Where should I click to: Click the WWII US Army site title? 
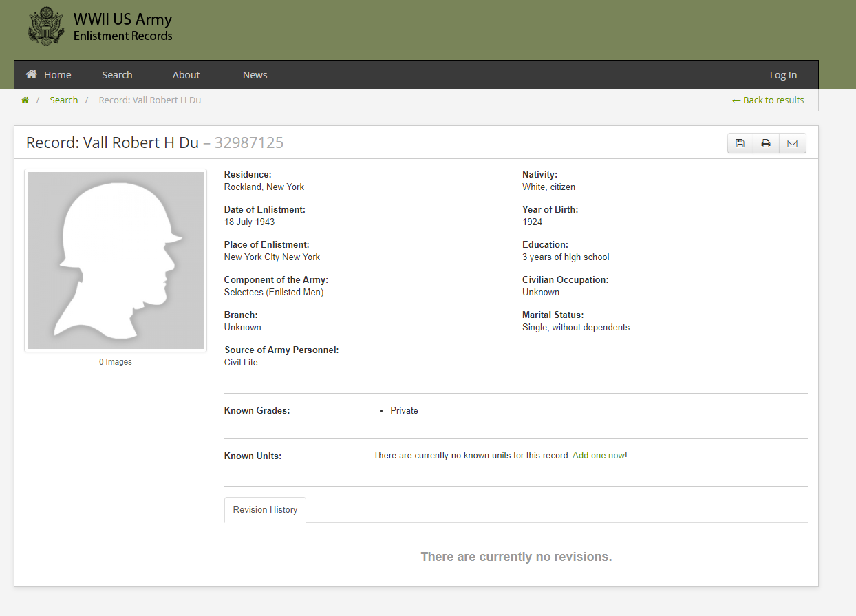point(122,19)
